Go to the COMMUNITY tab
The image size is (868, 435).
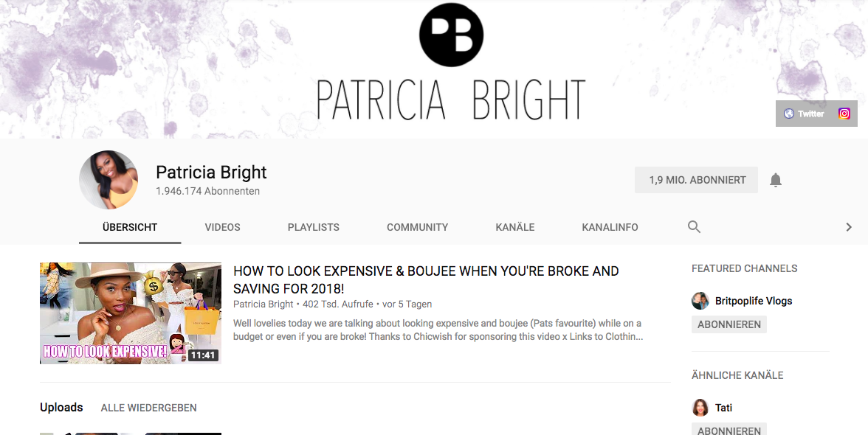[418, 227]
